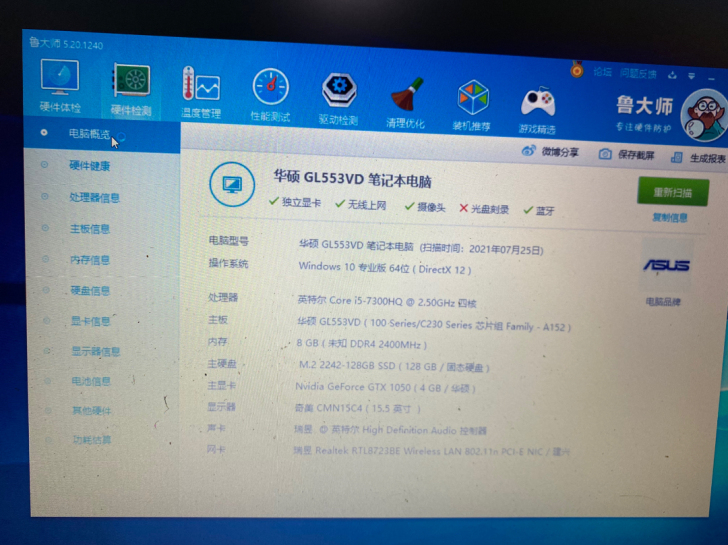Click the 无线上网 checkmark feature
728x545 pixels.
click(x=361, y=204)
